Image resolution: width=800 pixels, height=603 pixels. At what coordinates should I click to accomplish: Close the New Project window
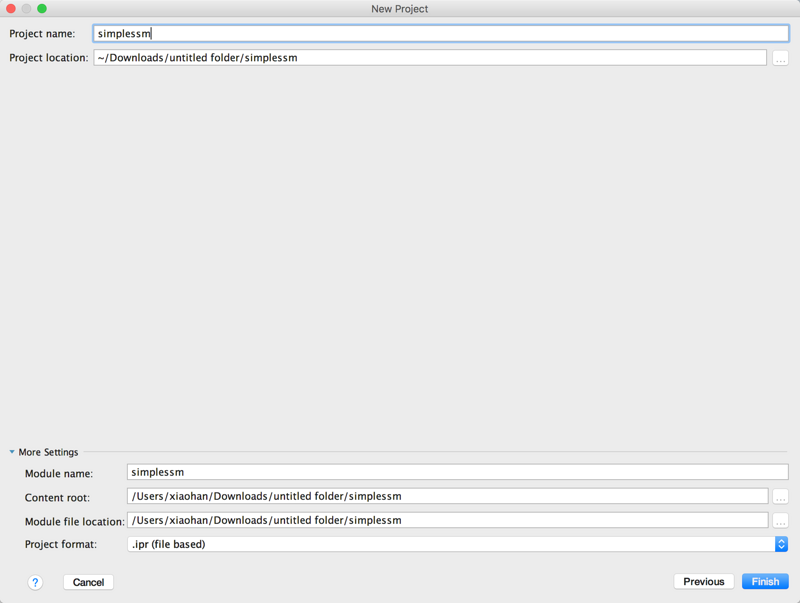[x=11, y=9]
